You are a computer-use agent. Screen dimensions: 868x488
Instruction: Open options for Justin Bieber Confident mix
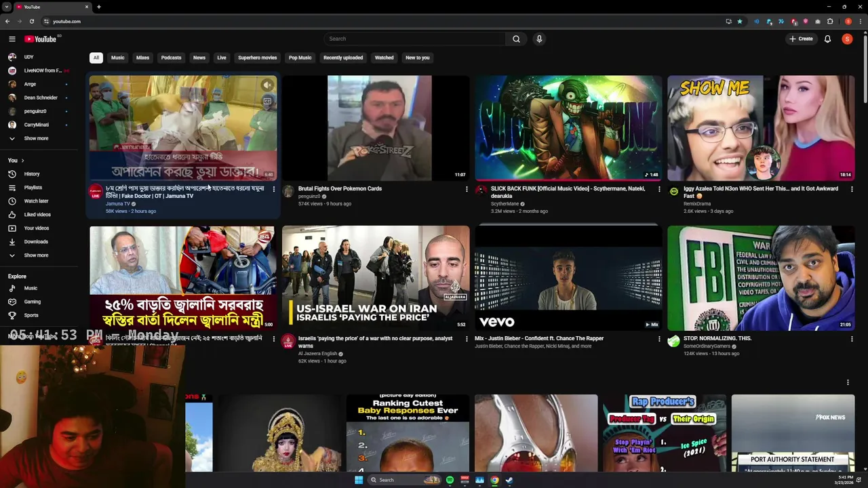659,339
